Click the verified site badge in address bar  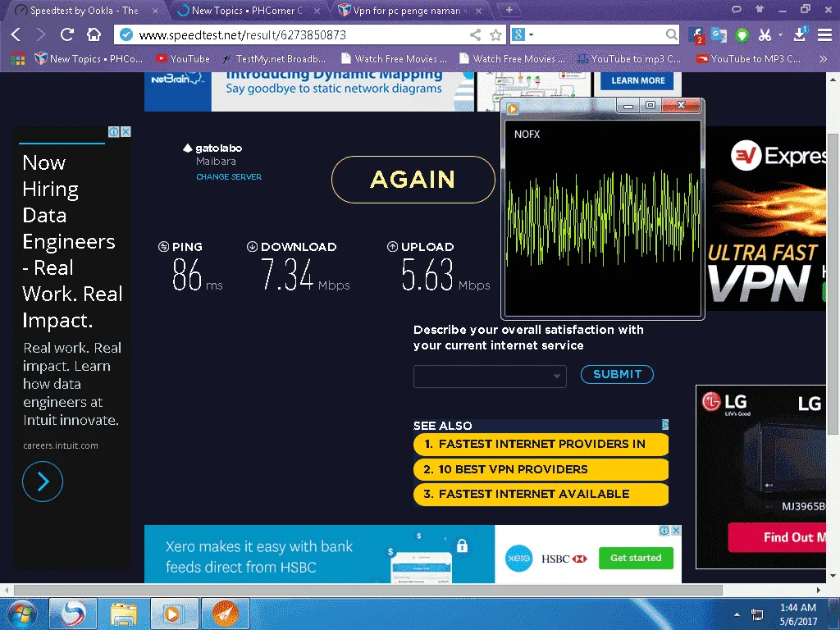click(126, 34)
